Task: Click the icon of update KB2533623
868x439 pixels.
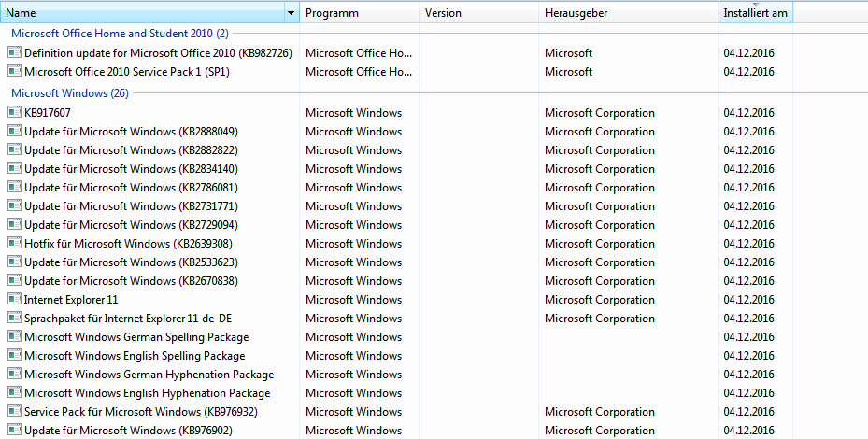Action: tap(15, 262)
